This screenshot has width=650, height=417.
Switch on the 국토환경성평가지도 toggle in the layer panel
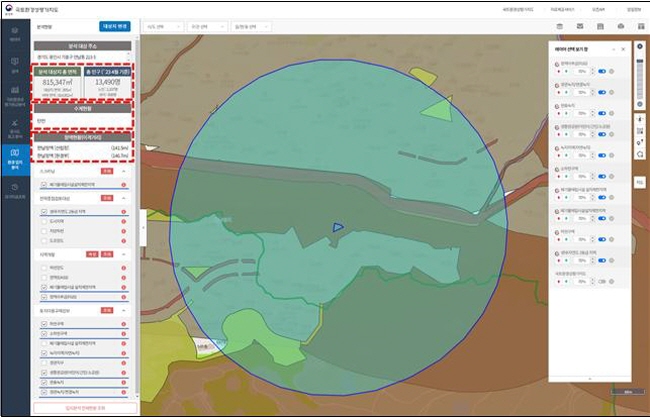[602, 281]
